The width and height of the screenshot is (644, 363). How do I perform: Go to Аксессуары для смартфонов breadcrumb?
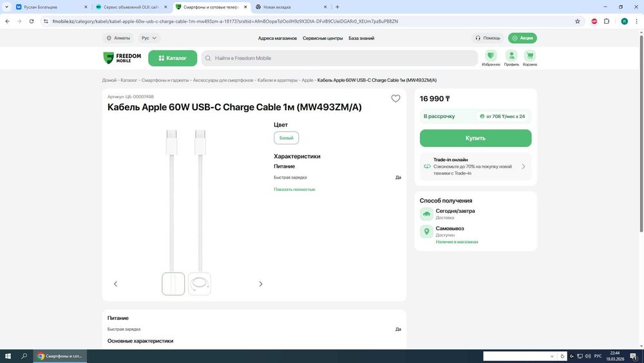click(x=223, y=80)
